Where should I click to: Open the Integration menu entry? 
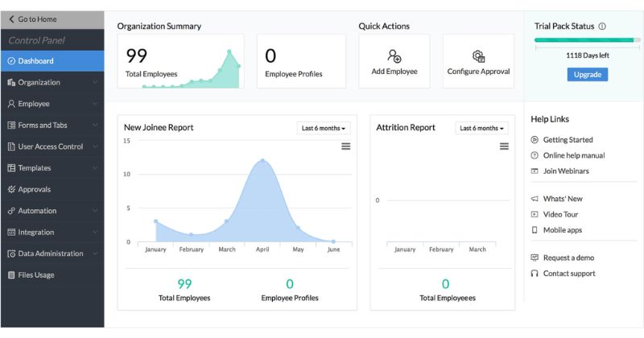coord(52,232)
